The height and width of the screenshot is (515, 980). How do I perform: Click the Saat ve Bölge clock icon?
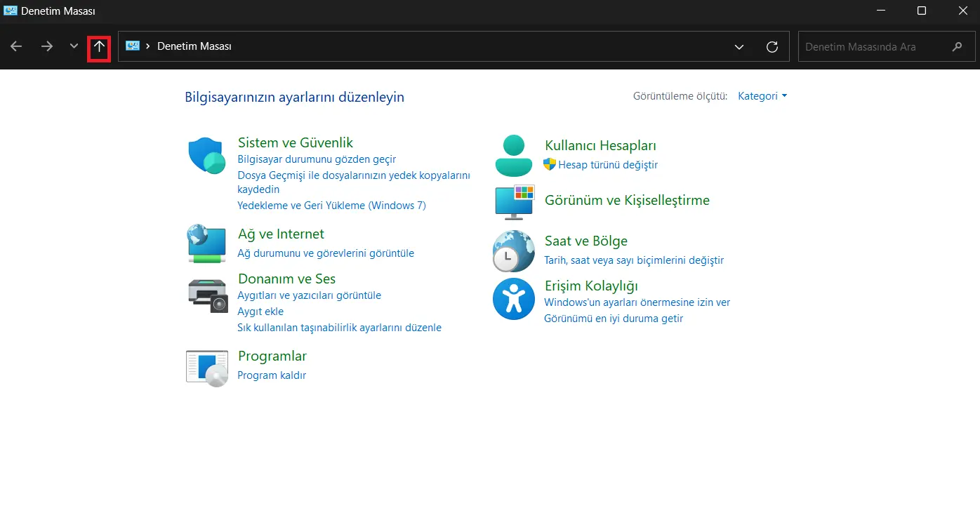click(x=514, y=251)
